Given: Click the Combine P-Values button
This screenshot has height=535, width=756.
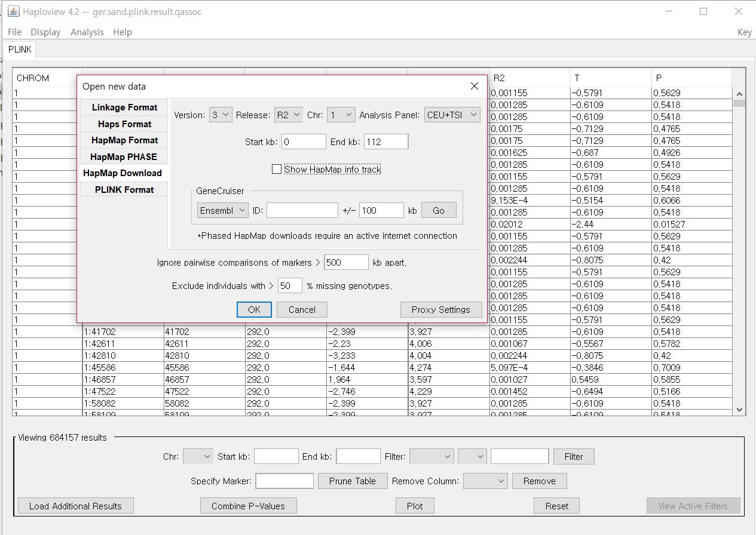Looking at the screenshot, I should tap(248, 506).
